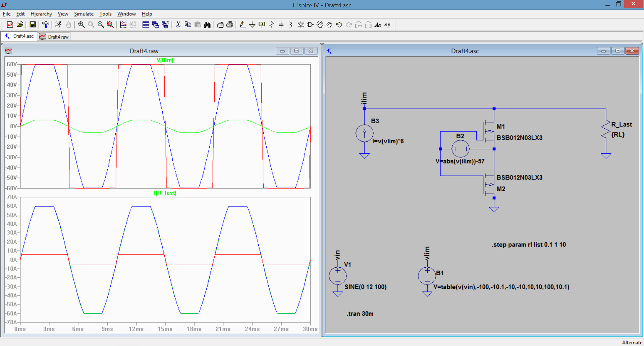Click the R_Last resistor name

(621, 124)
